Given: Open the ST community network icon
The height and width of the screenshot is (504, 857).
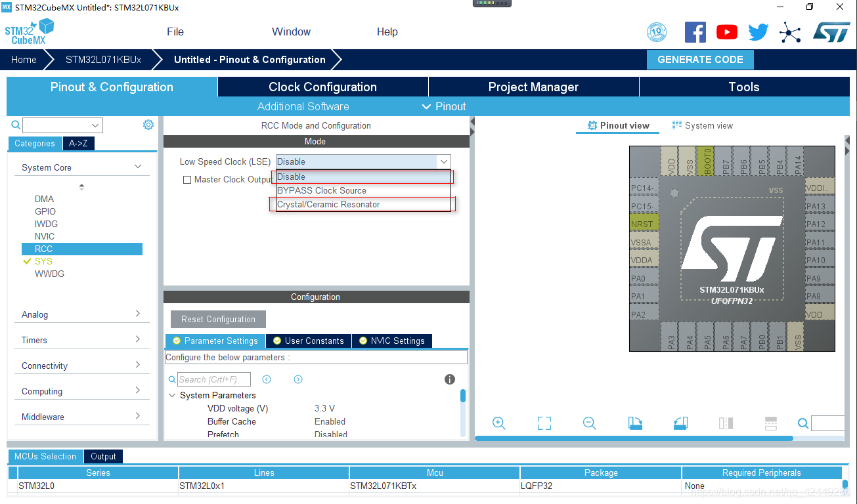Looking at the screenshot, I should [x=790, y=32].
